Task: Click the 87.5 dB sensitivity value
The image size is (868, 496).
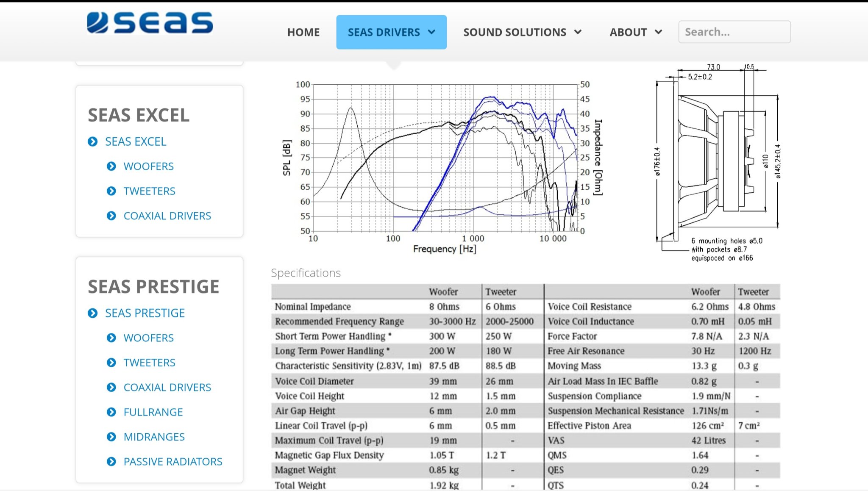Action: [x=444, y=366]
